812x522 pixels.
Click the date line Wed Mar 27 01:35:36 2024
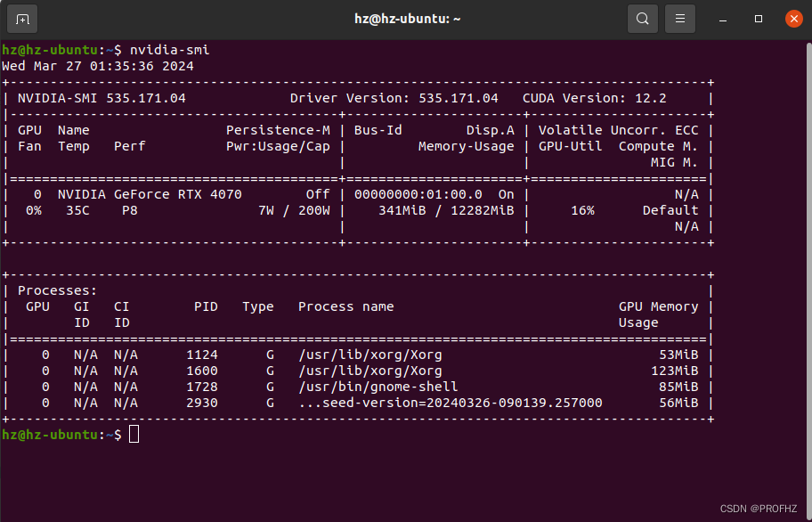point(98,66)
